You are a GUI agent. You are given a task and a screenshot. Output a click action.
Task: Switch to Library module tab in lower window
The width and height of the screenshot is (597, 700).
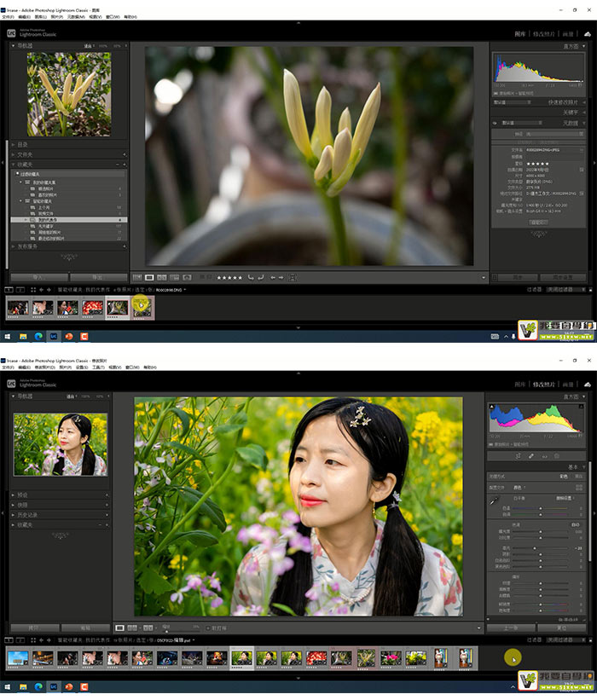[x=520, y=385]
